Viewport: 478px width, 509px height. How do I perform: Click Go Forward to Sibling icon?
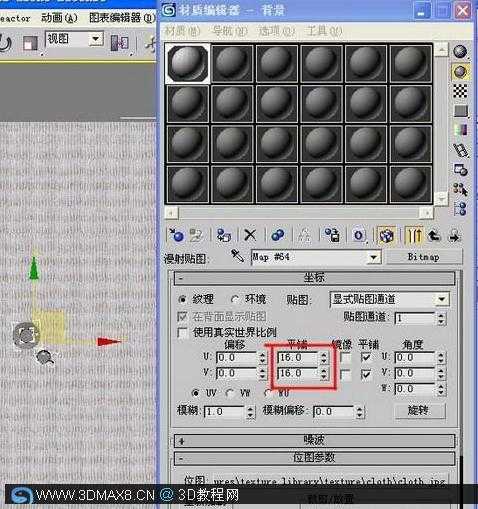pos(454,236)
